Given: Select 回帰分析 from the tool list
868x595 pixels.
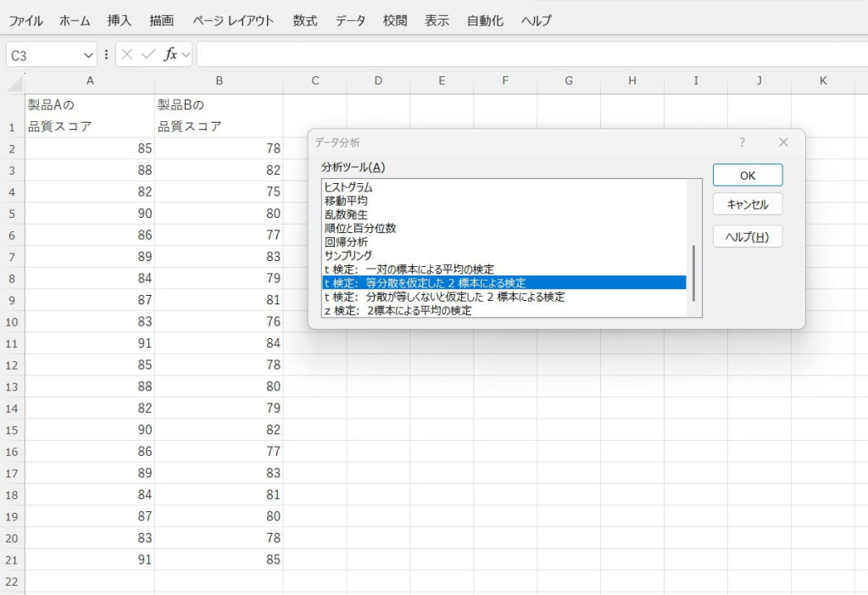Looking at the screenshot, I should click(x=346, y=242).
